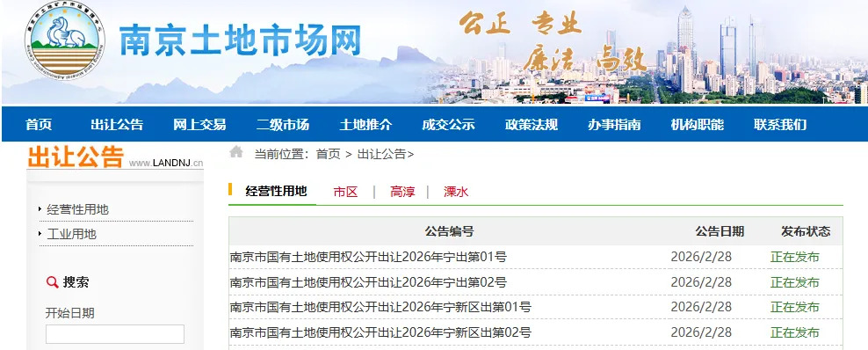This screenshot has height=350, width=868.
Task: Open the 机构职能 navigation item
Action: [x=698, y=125]
